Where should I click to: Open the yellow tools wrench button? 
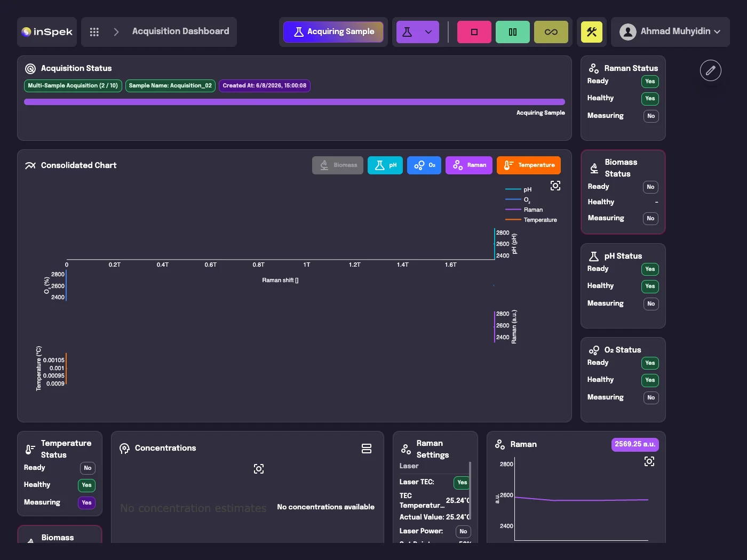pyautogui.click(x=592, y=32)
